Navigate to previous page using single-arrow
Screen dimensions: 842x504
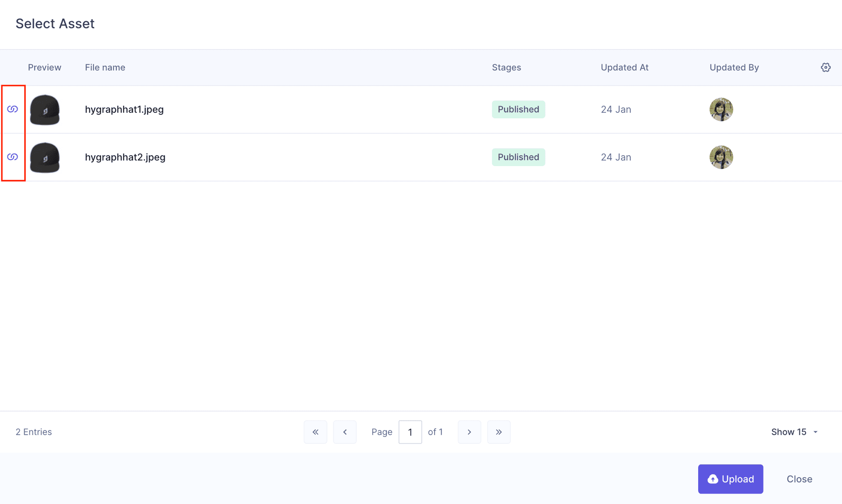[345, 432]
